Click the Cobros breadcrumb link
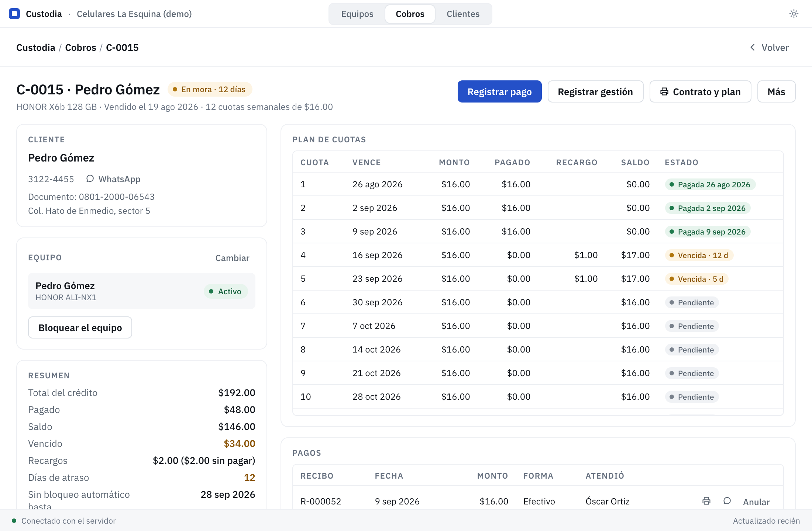Screen dimensions: 812x531 point(80,48)
